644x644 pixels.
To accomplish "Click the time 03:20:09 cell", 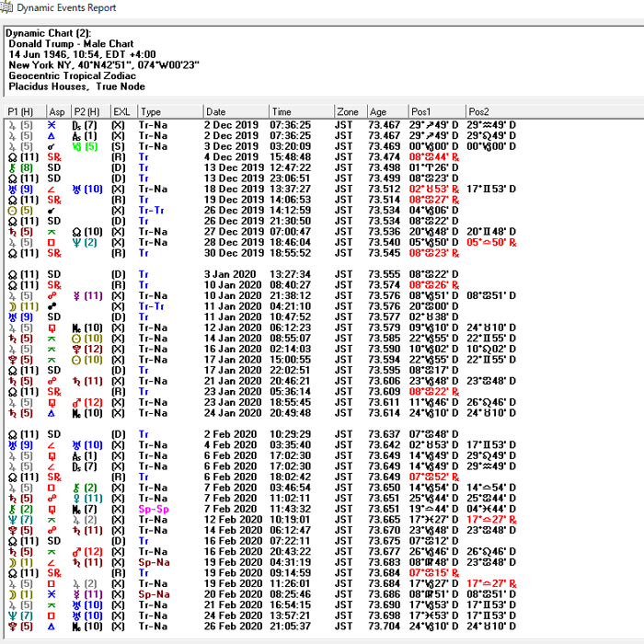I will click(x=291, y=146).
